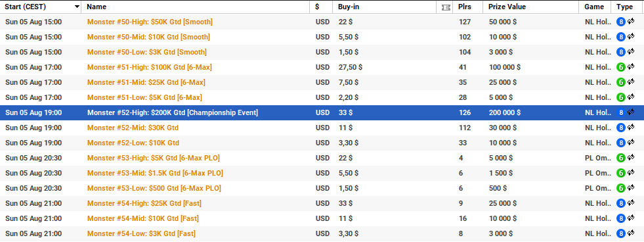Open Monster #53-Mid: $1.5K Gtd [6-Max PLO]
The width and height of the screenshot is (644, 242).
click(155, 173)
